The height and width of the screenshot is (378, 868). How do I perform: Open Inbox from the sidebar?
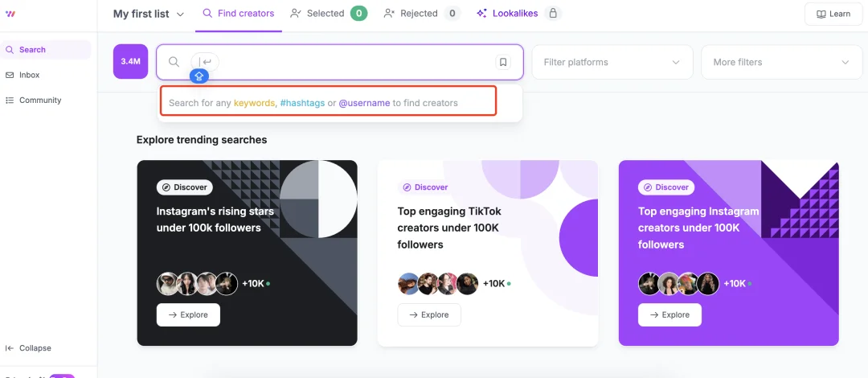(29, 75)
